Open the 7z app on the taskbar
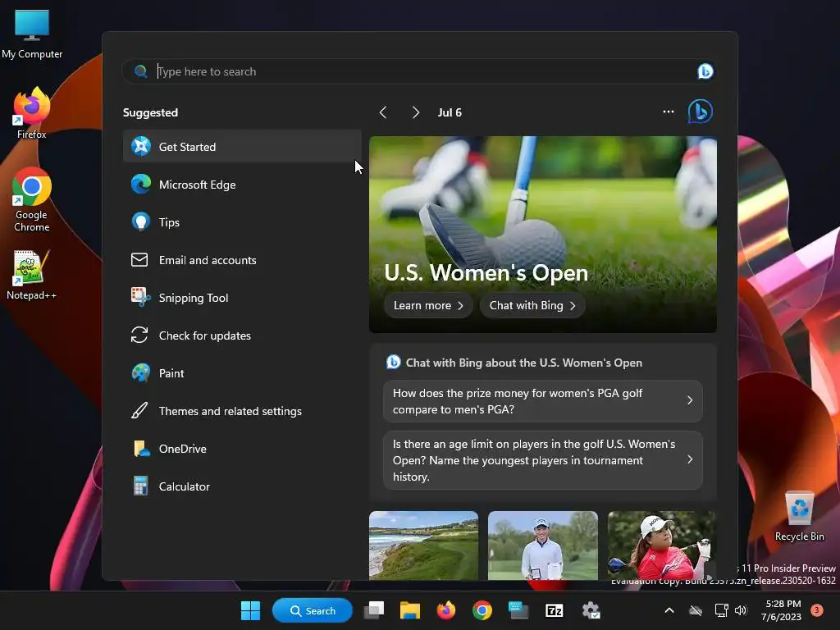Image resolution: width=840 pixels, height=630 pixels. (554, 610)
